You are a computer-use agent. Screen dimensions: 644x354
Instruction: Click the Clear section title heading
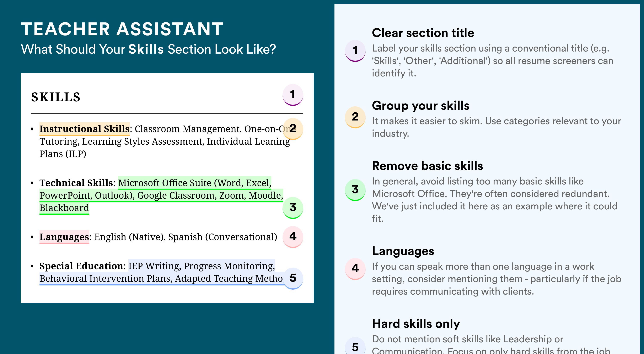tap(423, 33)
